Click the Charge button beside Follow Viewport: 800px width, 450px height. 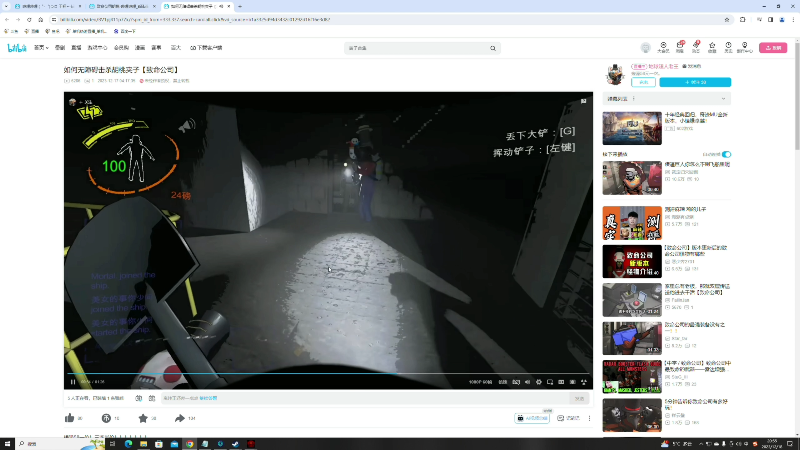pyautogui.click(x=643, y=82)
